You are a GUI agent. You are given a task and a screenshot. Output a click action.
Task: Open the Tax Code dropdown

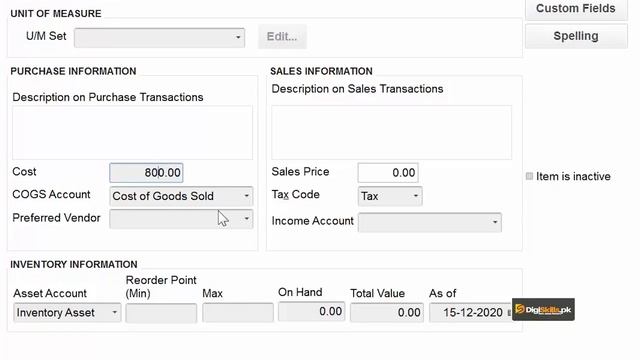(x=390, y=196)
